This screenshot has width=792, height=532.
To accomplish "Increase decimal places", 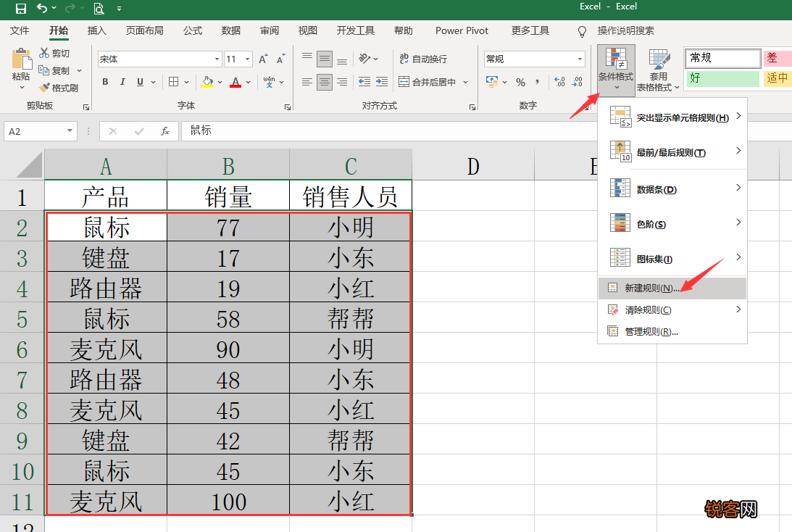I will (x=559, y=82).
